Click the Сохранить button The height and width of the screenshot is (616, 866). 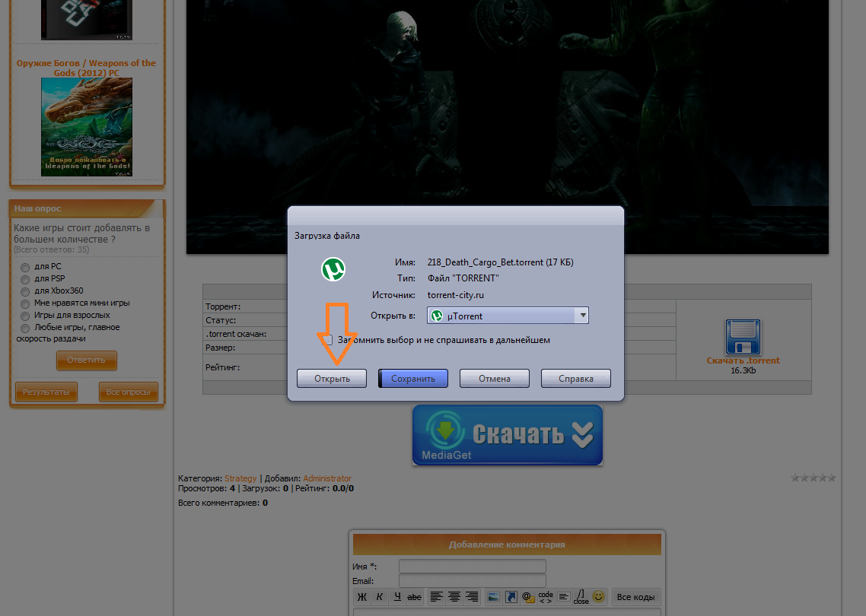[413, 379]
